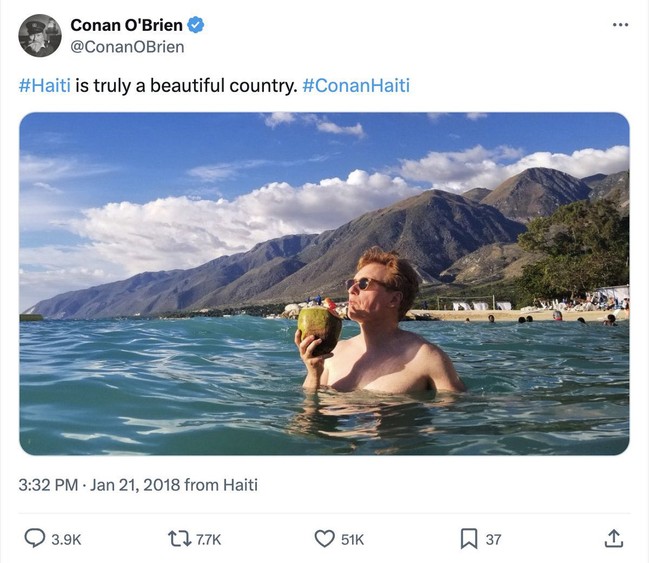
Task: Open the @ConanOBrien handle link
Action: pos(127,47)
